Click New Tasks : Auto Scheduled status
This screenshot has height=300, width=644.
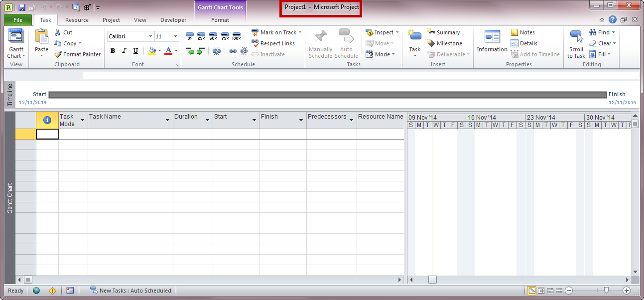[130, 291]
